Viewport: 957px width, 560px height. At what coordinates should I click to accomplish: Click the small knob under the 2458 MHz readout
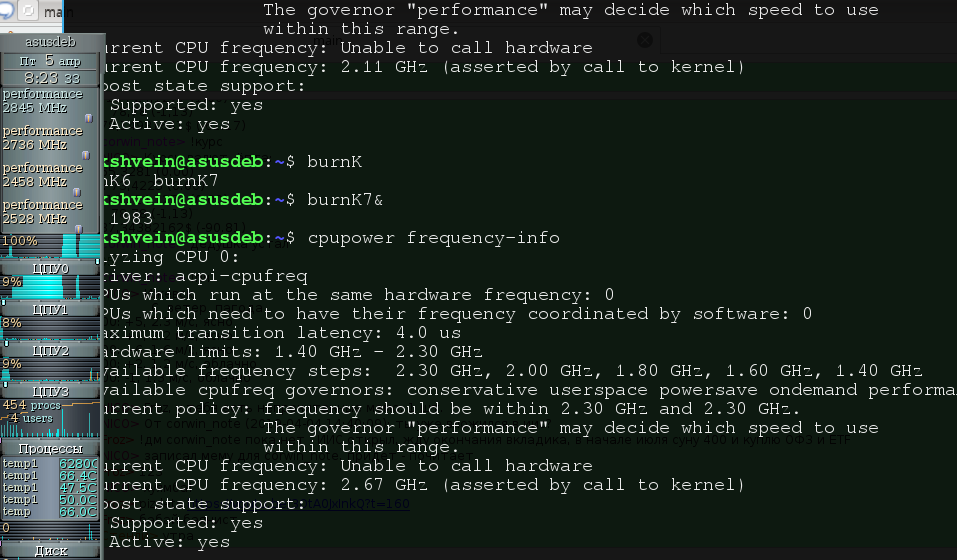(77, 192)
